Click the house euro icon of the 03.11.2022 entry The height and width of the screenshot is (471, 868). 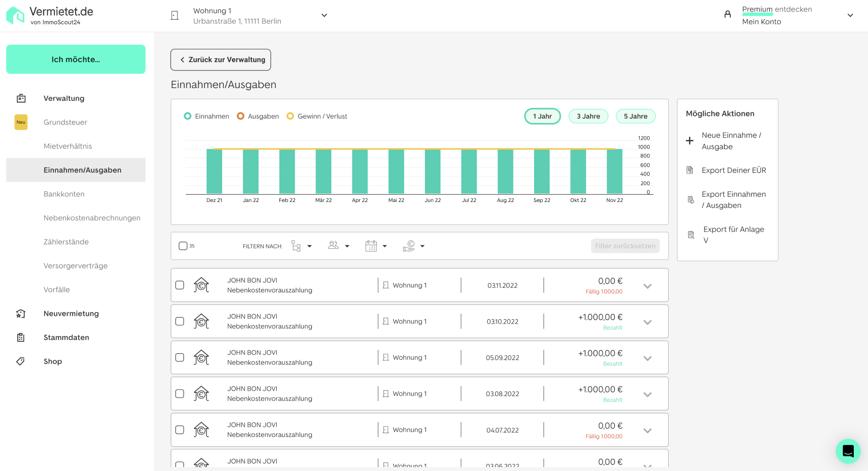click(201, 285)
